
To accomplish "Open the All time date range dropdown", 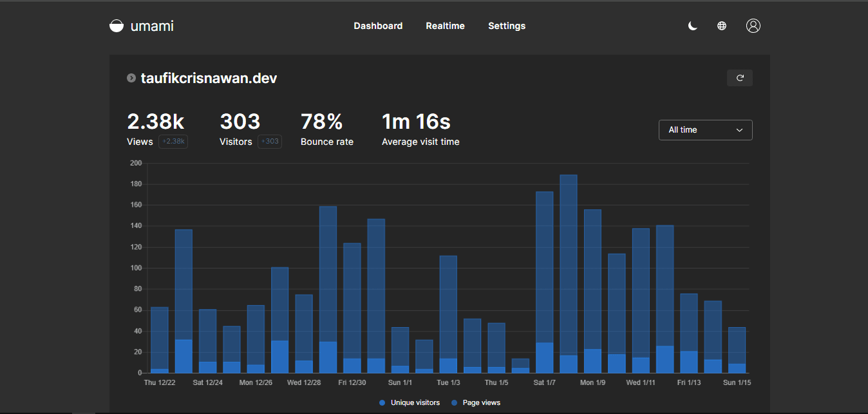I will [x=705, y=130].
